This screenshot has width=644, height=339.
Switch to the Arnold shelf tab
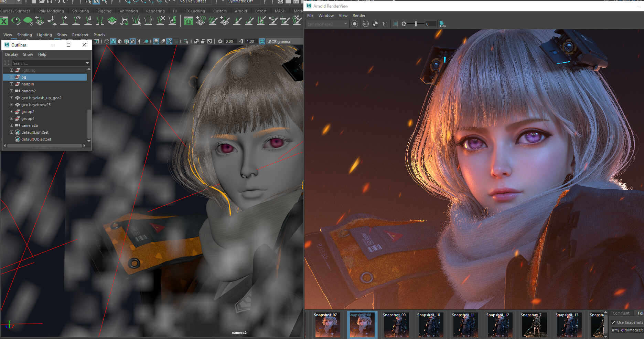point(241,11)
